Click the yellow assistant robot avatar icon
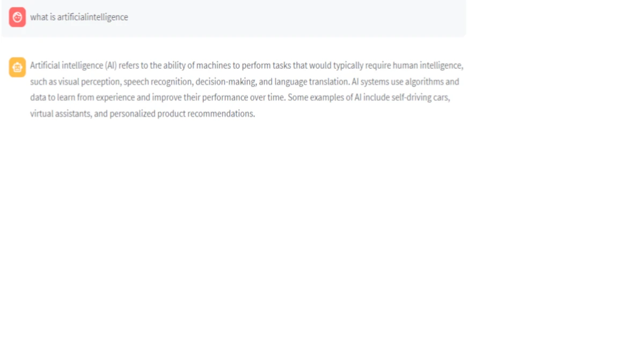Screen dimensions: 644x337 pyautogui.click(x=17, y=68)
